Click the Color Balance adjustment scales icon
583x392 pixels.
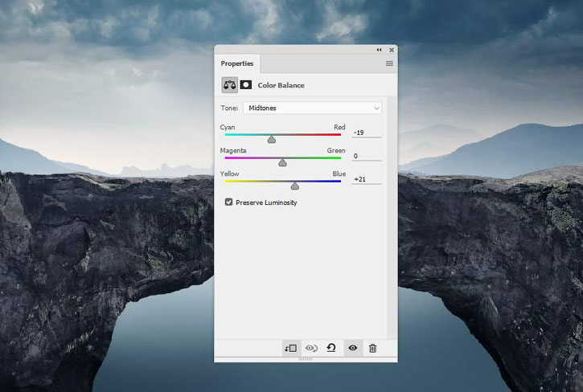click(229, 85)
